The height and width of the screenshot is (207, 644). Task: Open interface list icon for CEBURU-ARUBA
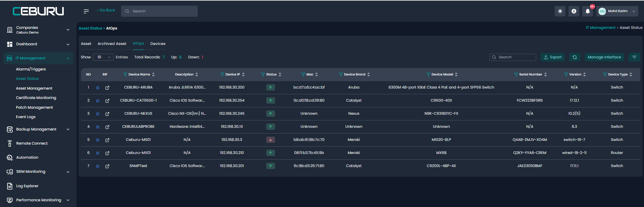[x=98, y=88]
